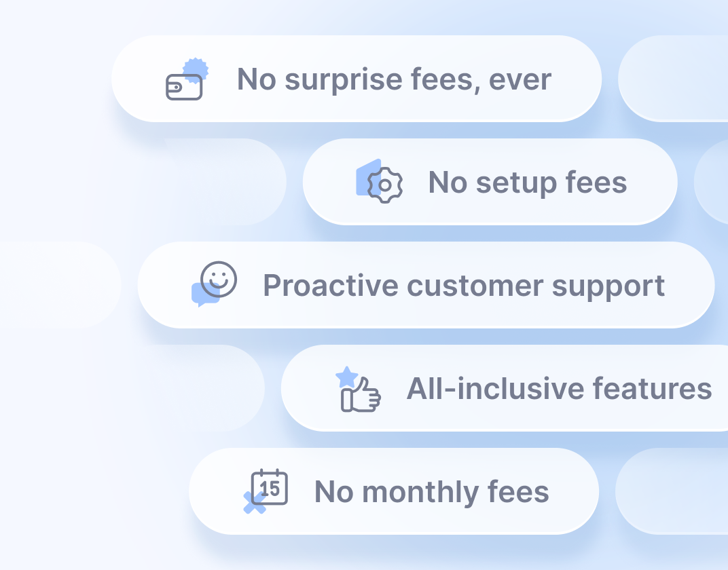728x570 pixels.
Task: Click the empty pill right of No monthly fees
Action: (674, 491)
